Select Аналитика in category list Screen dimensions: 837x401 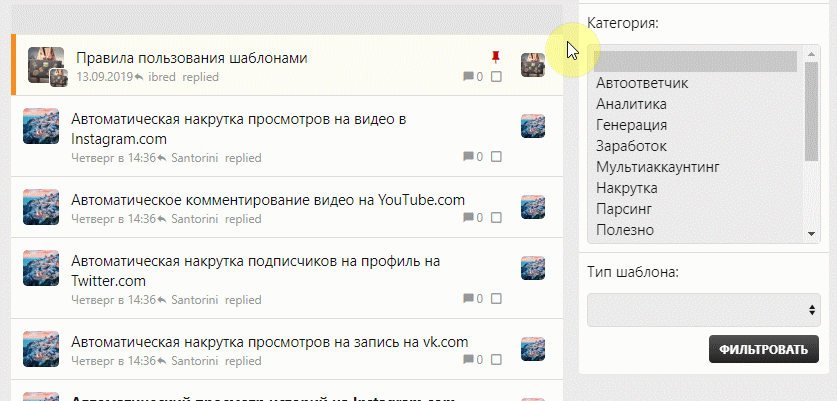pyautogui.click(x=695, y=104)
